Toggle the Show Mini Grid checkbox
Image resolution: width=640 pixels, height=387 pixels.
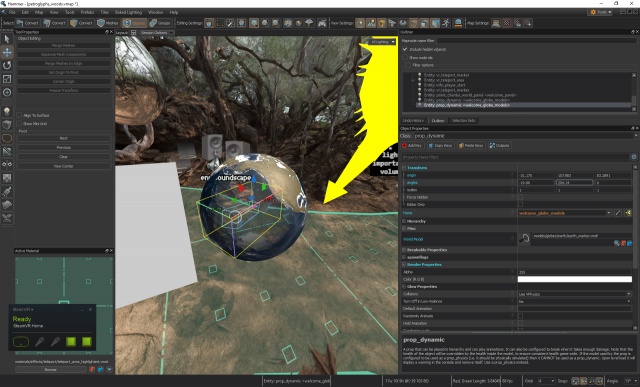tap(19, 123)
